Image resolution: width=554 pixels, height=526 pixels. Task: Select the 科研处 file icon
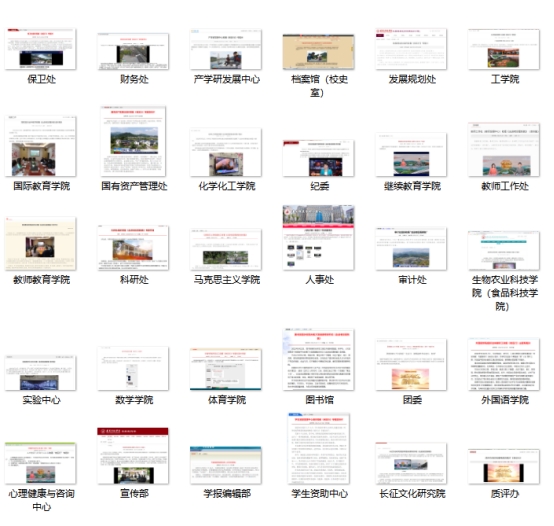click(133, 248)
